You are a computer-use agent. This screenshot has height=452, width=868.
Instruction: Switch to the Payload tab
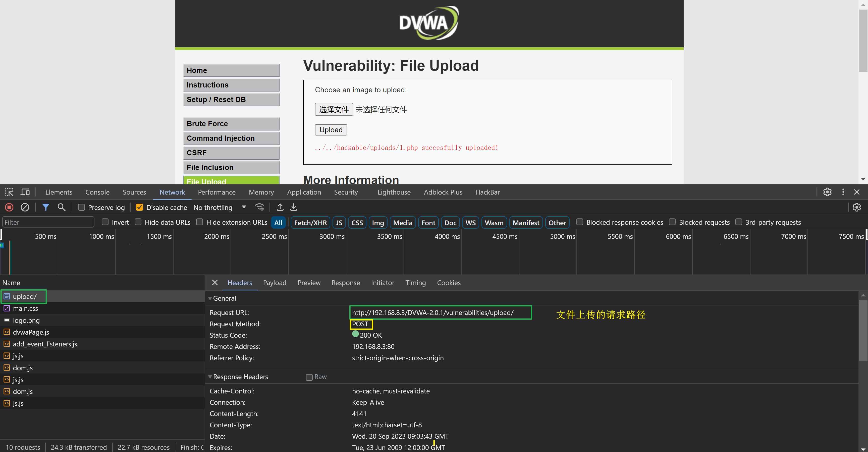coord(274,283)
